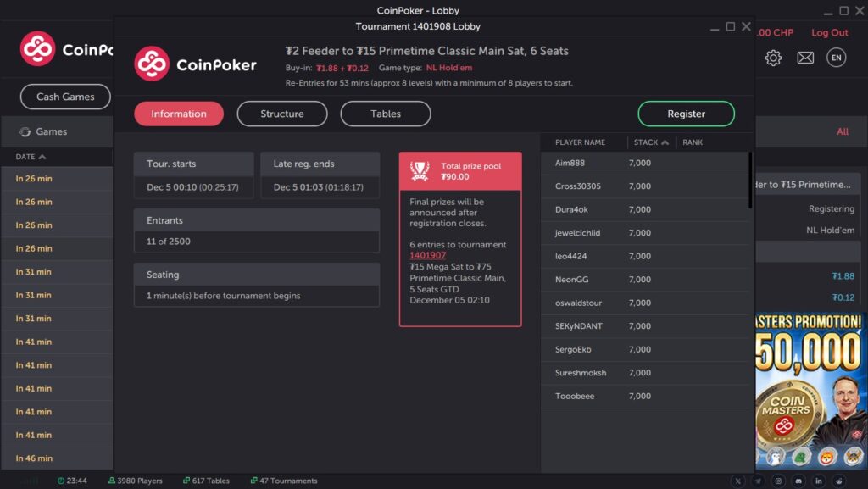Select player oswaldstour row
This screenshot has height=489, width=868.
click(x=644, y=303)
